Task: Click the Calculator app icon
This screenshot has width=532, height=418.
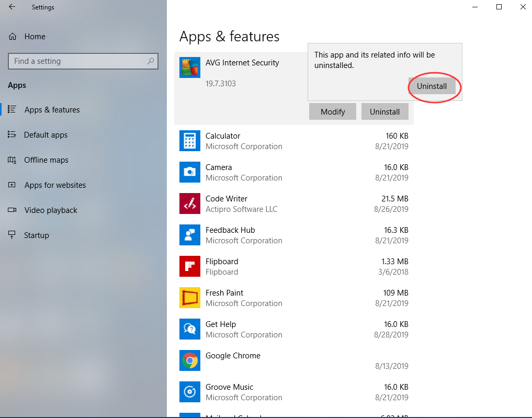Action: (190, 141)
